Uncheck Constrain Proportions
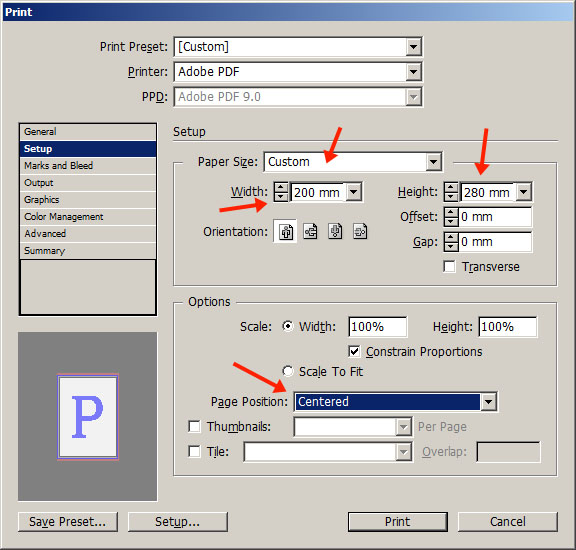576x550 pixels. point(354,352)
